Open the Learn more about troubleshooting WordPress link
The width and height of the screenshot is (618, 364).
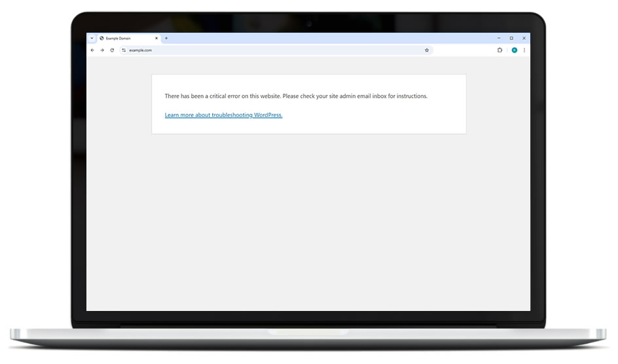click(x=223, y=115)
